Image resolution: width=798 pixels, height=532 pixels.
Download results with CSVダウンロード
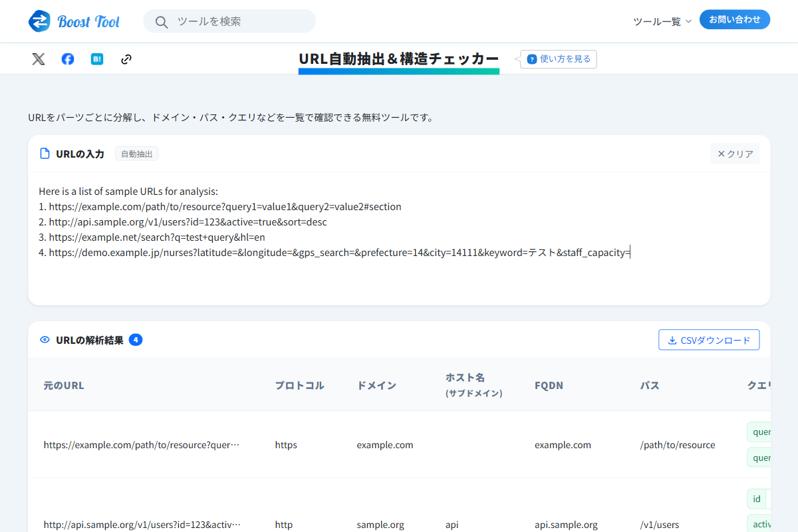coord(709,340)
